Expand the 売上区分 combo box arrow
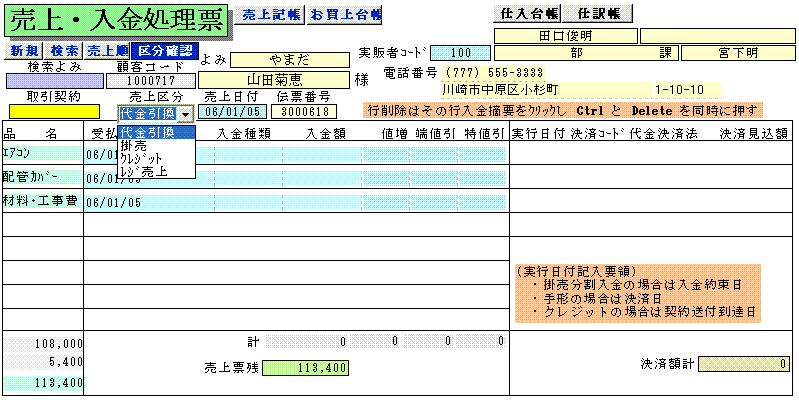Screen dimensions: 799x400 coord(186,114)
